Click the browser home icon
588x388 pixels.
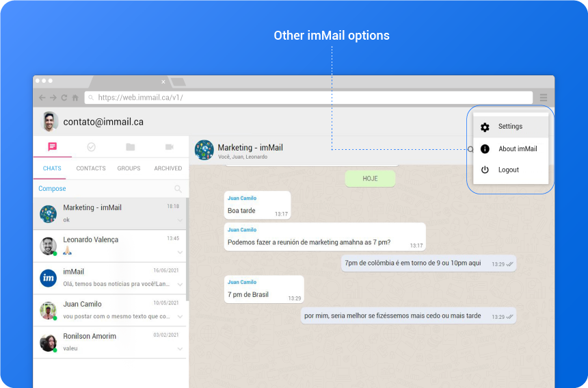tap(75, 98)
